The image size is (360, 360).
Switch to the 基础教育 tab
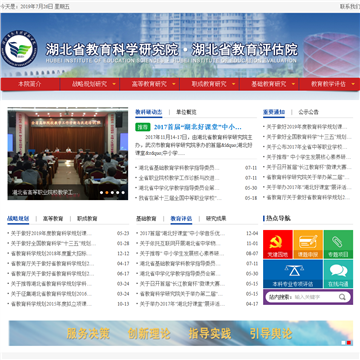tap(146, 219)
